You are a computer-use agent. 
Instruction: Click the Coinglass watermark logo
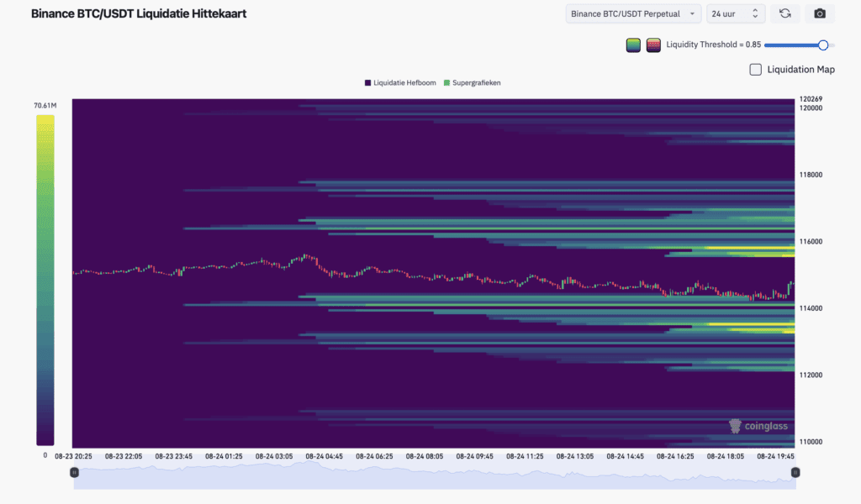(758, 426)
